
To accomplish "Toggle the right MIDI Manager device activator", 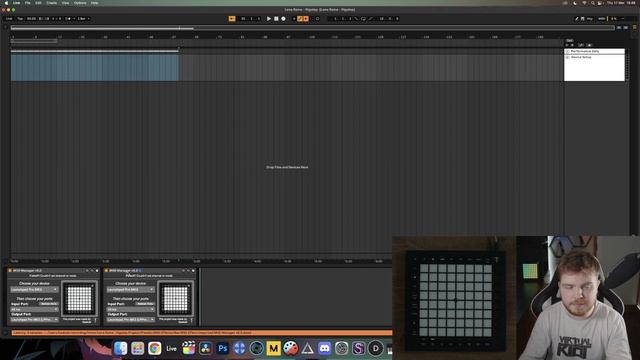I will (107, 271).
